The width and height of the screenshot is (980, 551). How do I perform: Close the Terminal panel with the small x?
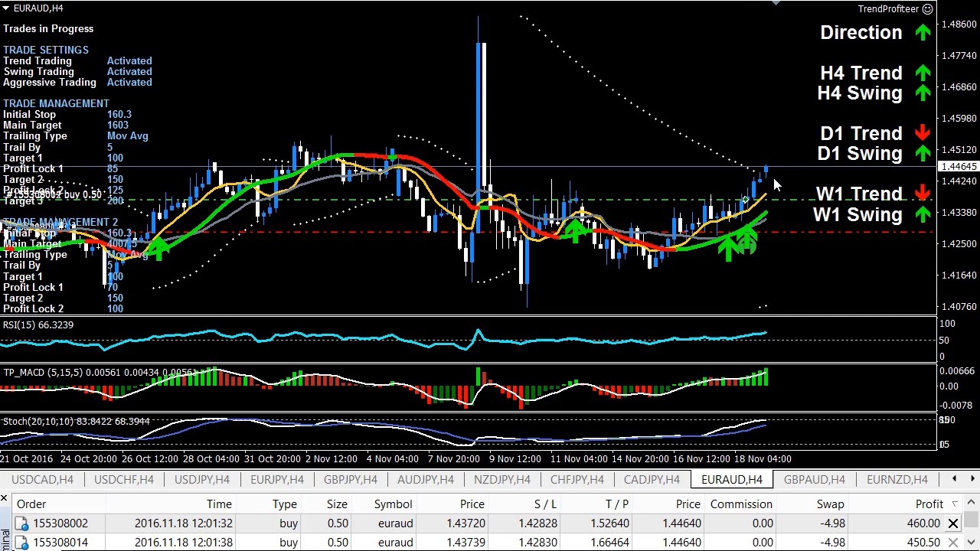[x=4, y=499]
